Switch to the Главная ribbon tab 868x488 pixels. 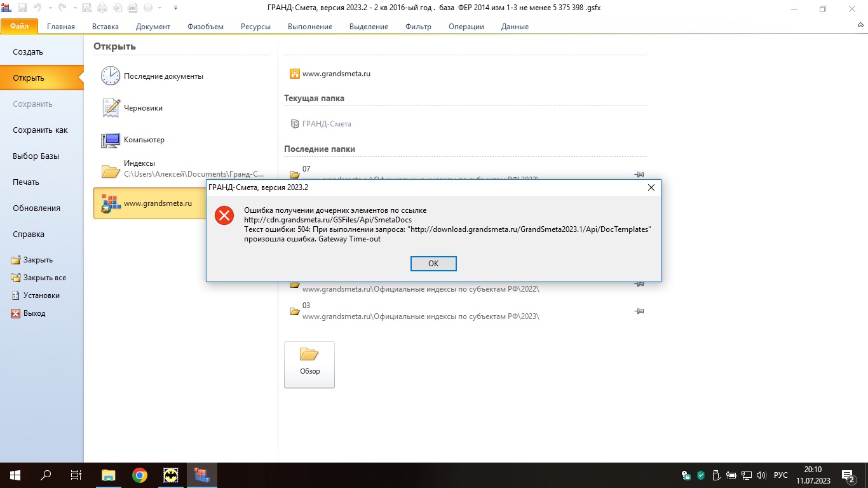61,27
